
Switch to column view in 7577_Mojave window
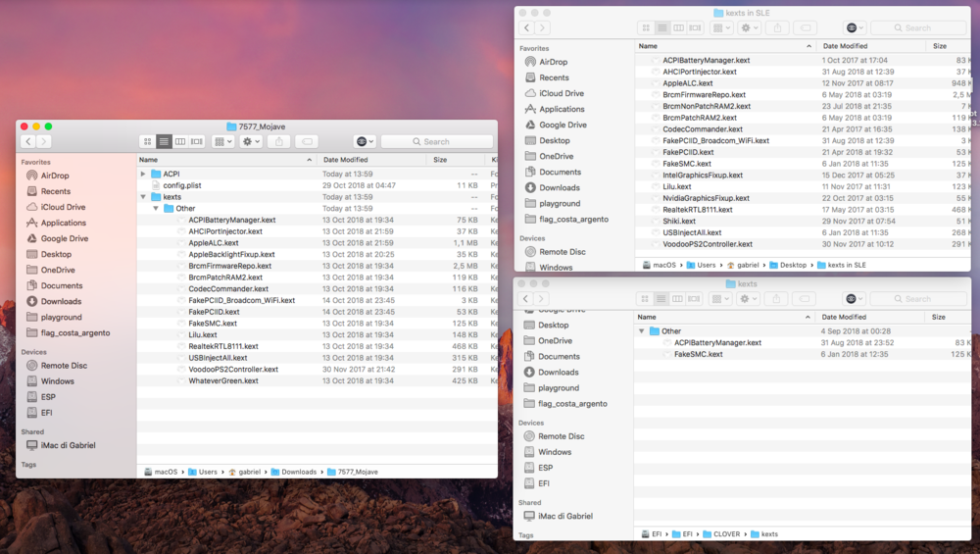click(180, 142)
